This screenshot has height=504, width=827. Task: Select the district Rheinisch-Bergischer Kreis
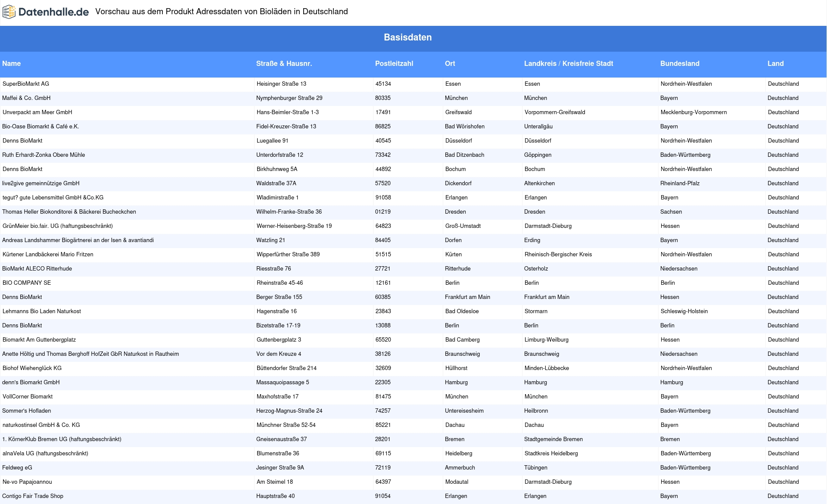558,255
